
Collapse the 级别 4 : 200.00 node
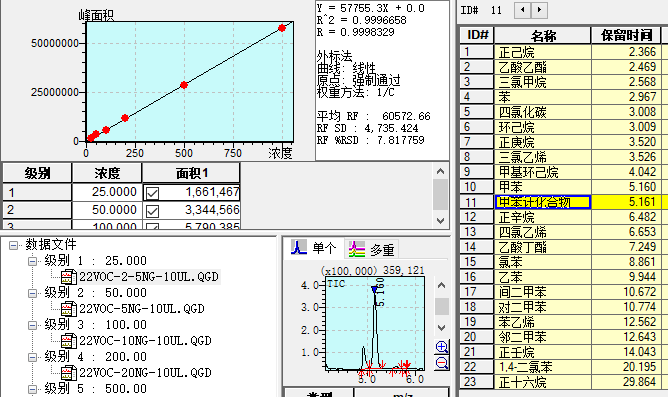tap(32, 357)
